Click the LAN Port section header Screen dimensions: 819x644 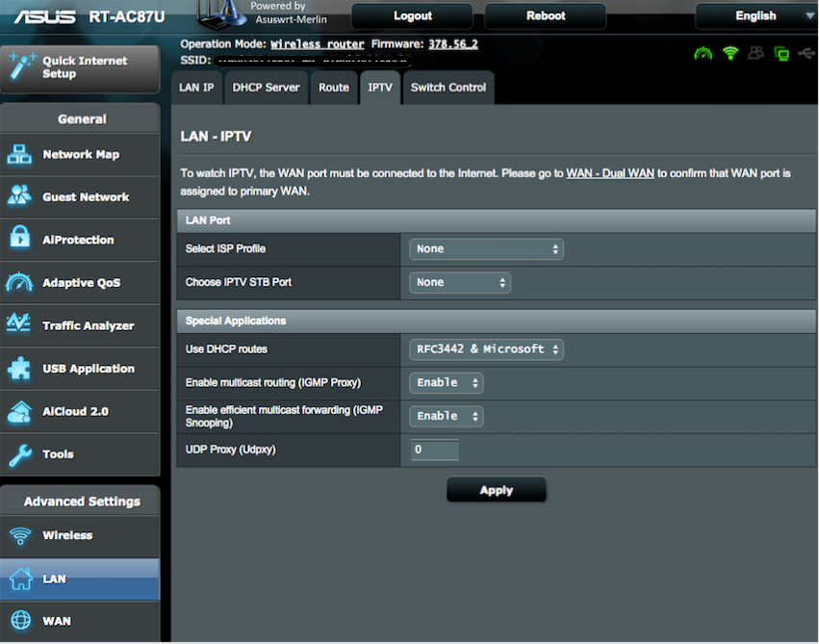(497, 220)
